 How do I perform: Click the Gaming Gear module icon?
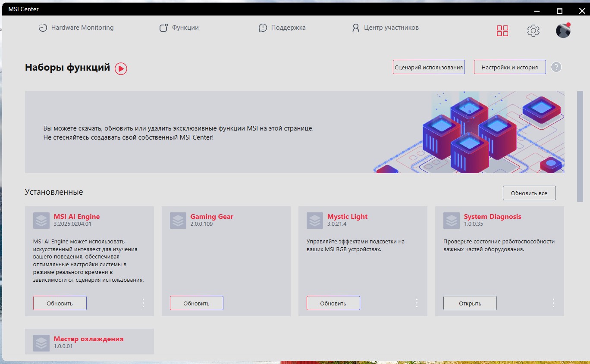178,221
